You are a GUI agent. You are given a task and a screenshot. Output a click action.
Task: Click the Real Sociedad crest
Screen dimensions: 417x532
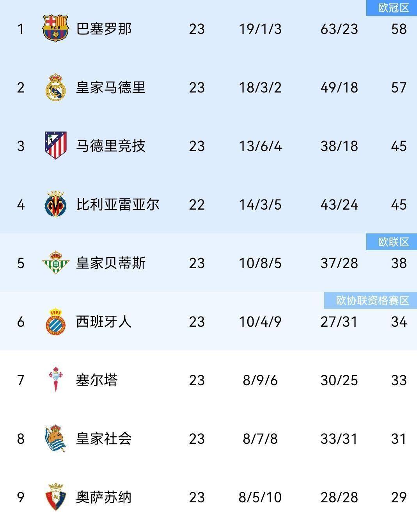click(x=55, y=438)
